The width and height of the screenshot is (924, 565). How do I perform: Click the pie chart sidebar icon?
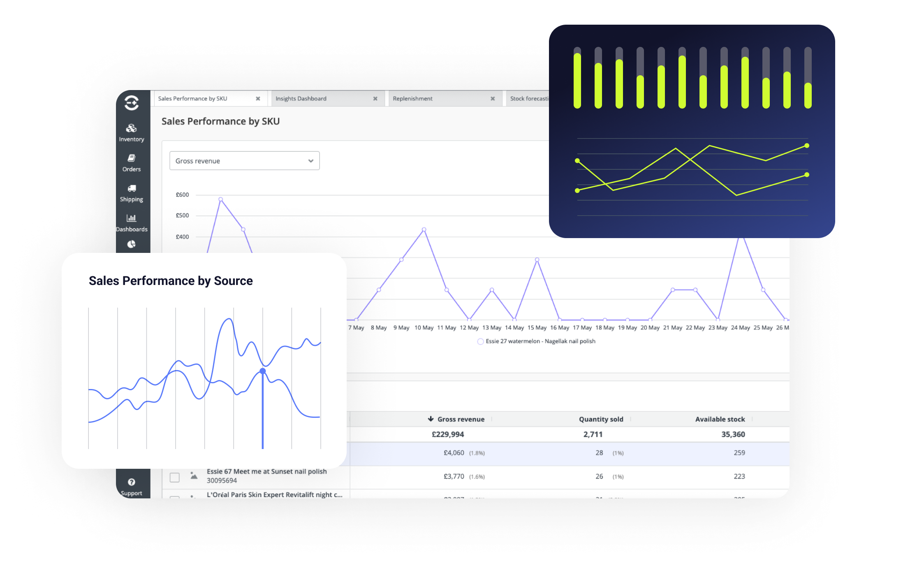(131, 244)
